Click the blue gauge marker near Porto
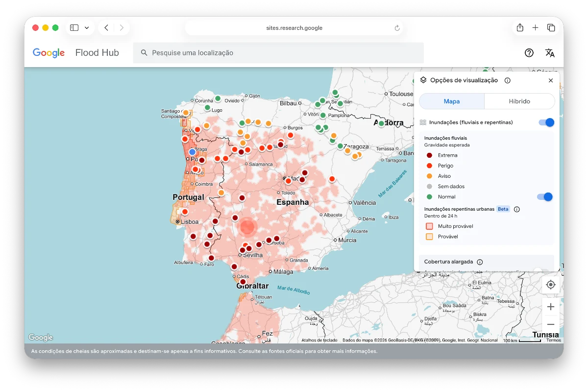Viewport: 588px width, 391px height. tap(192, 152)
